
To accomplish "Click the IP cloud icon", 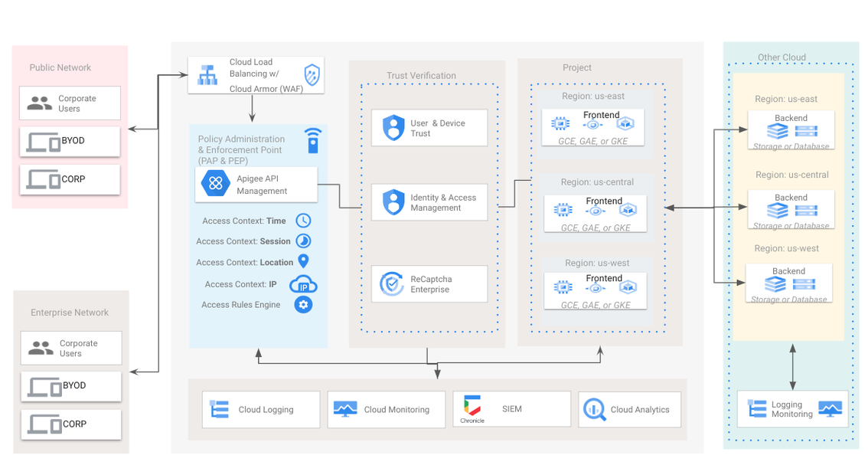I will [303, 284].
